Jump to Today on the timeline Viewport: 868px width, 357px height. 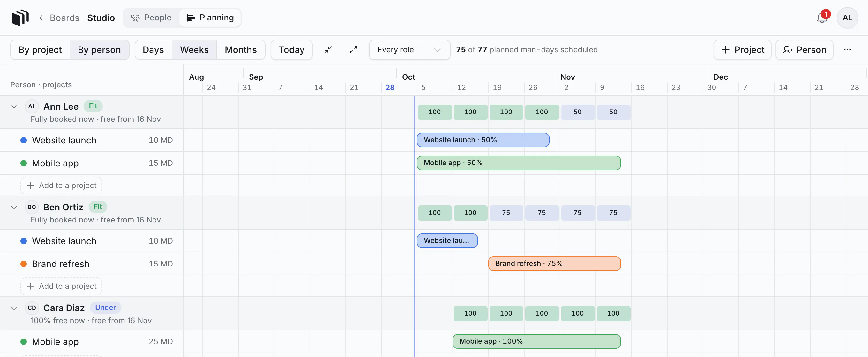(x=291, y=50)
